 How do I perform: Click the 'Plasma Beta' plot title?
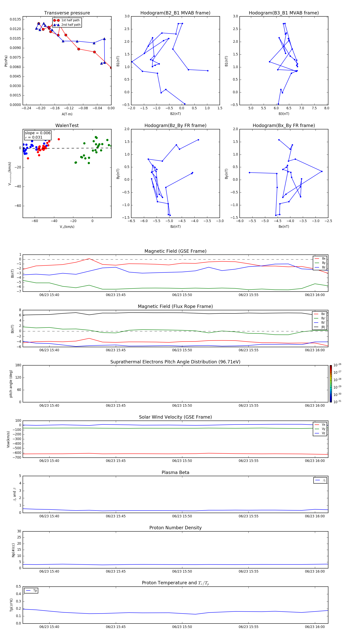(x=175, y=472)
